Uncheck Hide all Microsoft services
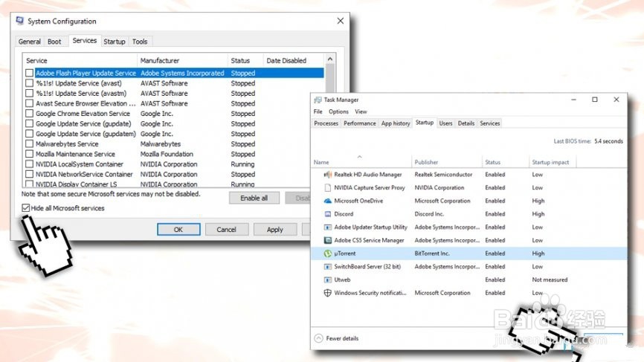The image size is (644, 362). point(26,207)
